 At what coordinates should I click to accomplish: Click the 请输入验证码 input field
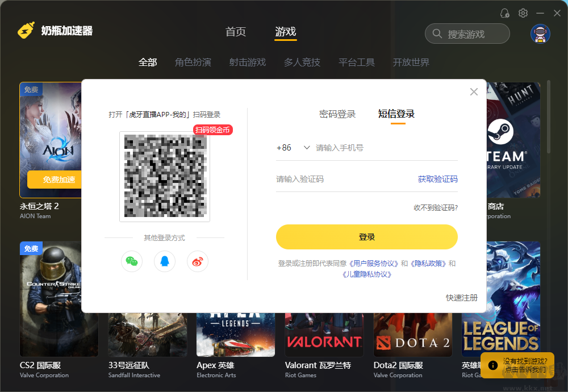[x=345, y=179]
